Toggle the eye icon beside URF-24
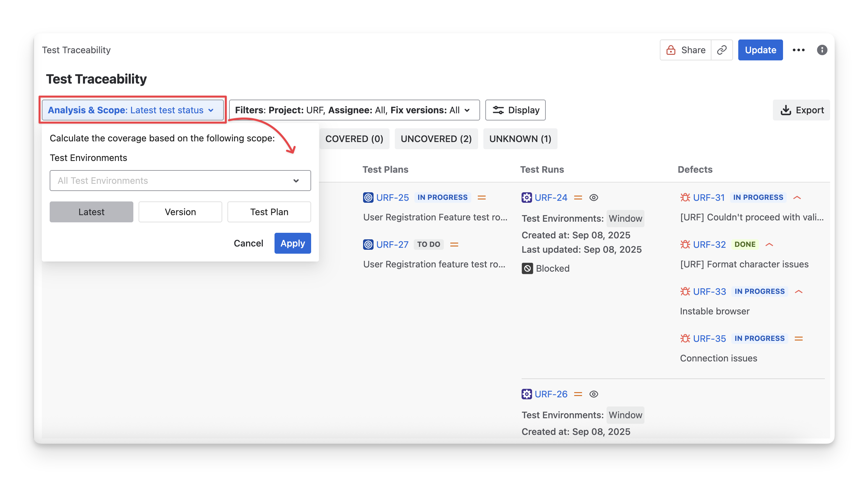 (594, 197)
